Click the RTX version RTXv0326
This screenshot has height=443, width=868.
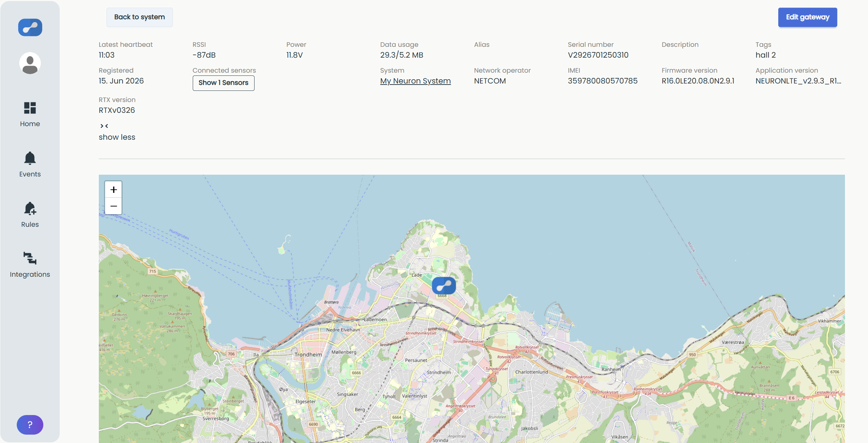click(117, 110)
